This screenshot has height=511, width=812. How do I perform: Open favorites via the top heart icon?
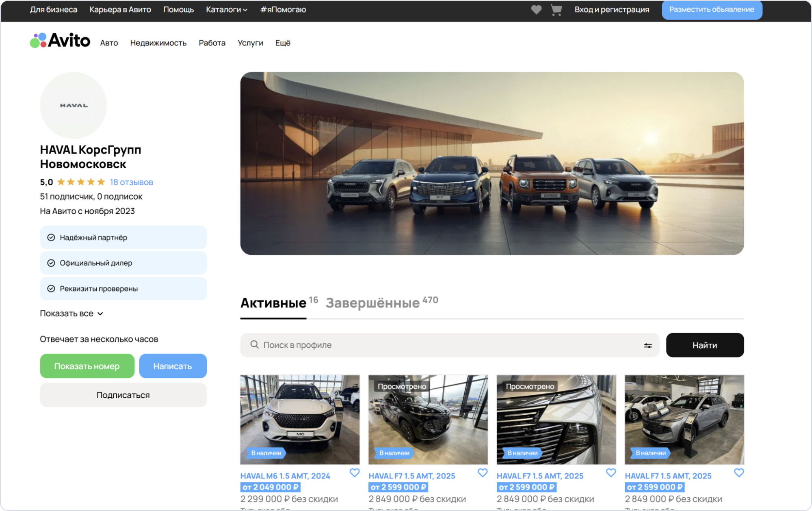coord(536,10)
